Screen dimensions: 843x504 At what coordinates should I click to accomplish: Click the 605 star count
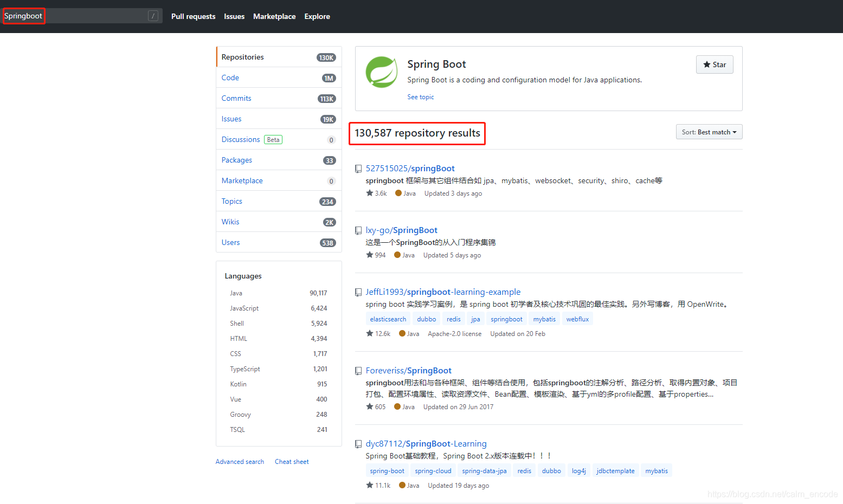pos(376,407)
